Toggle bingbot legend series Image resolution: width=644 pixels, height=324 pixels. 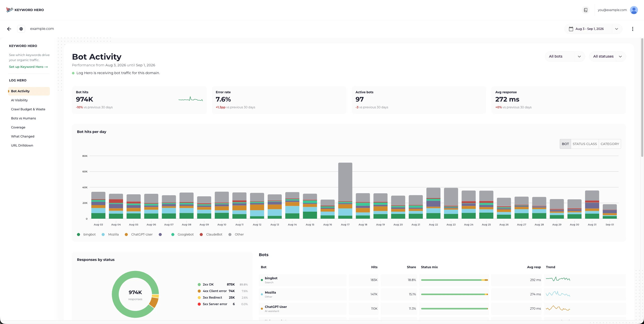coord(86,235)
